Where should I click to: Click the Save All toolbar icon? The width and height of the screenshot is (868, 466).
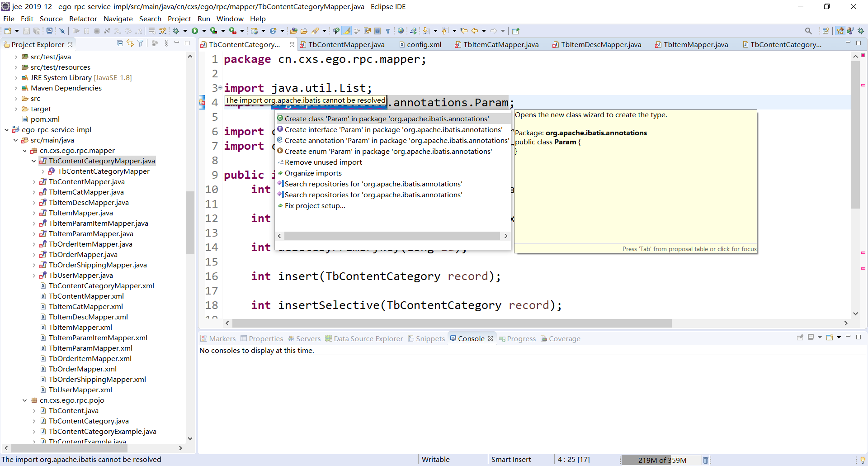(37, 31)
